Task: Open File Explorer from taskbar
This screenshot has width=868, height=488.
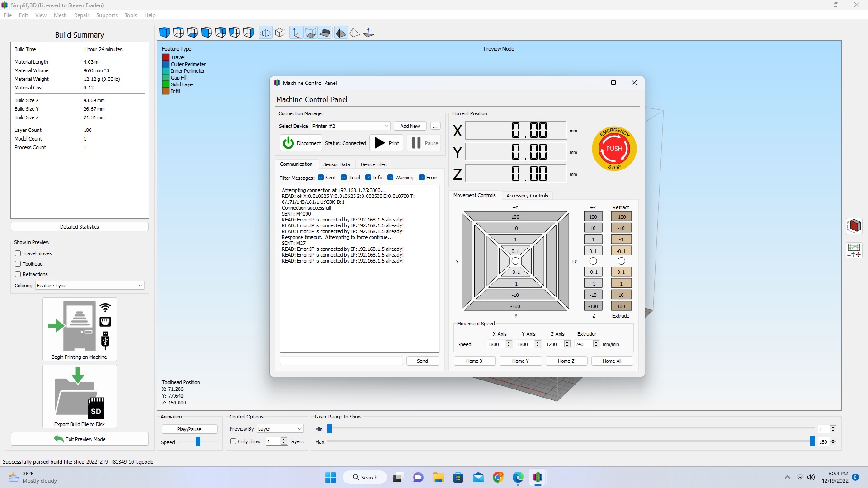Action: 438,477
